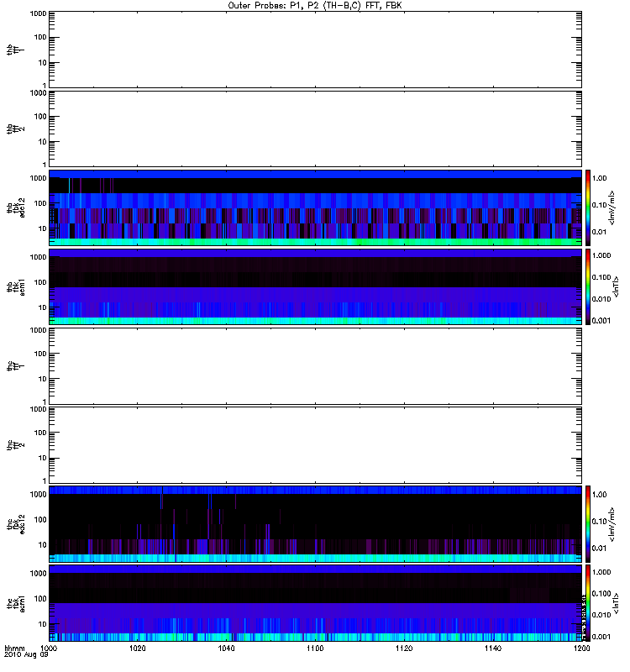The height and width of the screenshot is (672, 630).
Task: Select the 1200 time tick label
Action: tap(580, 649)
